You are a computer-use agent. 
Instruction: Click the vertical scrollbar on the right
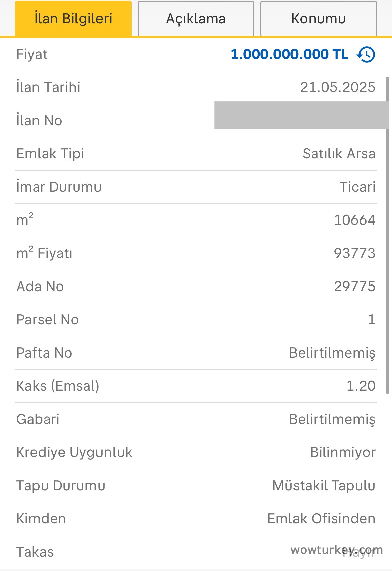[388, 235]
